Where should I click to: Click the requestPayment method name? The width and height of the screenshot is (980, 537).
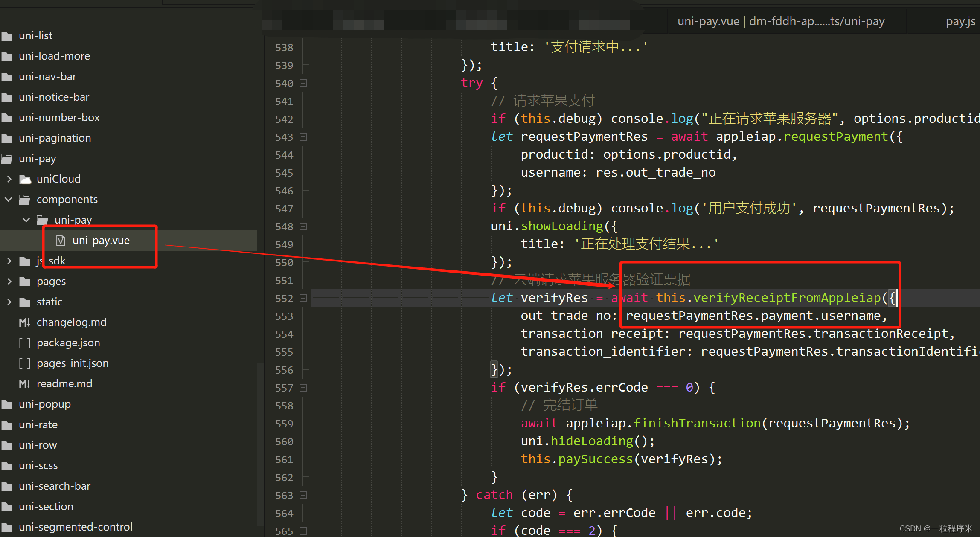pos(836,136)
